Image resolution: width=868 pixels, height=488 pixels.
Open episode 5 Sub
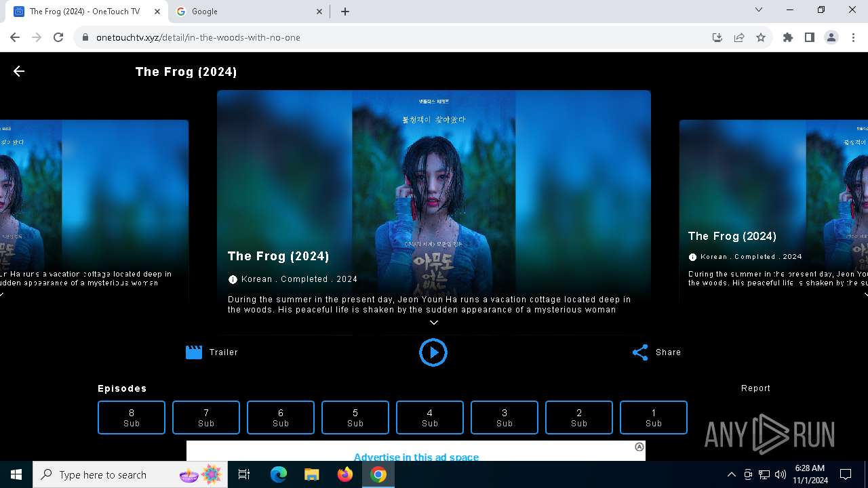[355, 418]
